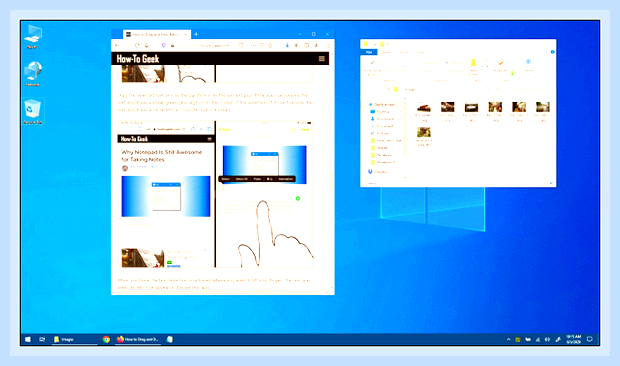
Task: Go up one folder level in Explorer
Action: [389, 89]
